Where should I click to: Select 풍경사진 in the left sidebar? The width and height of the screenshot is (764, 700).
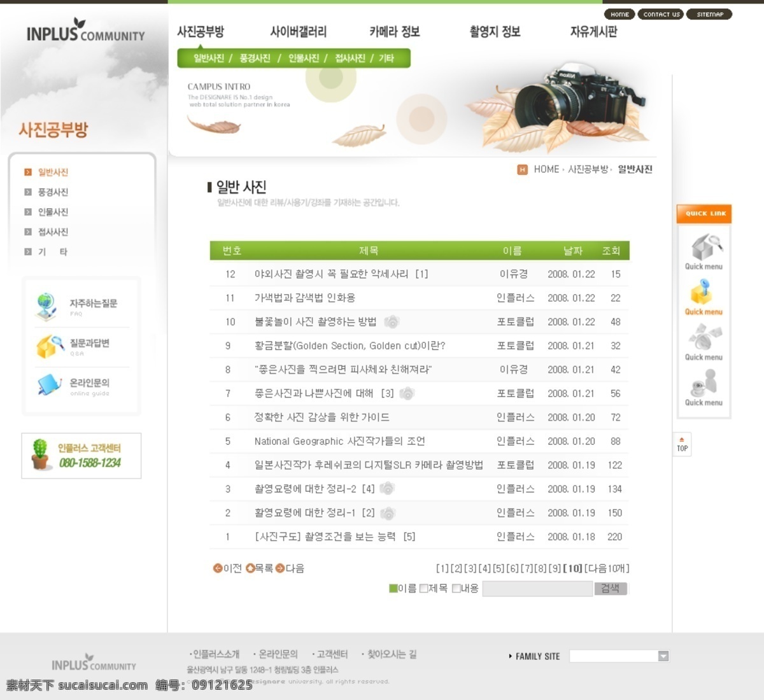coord(53,192)
